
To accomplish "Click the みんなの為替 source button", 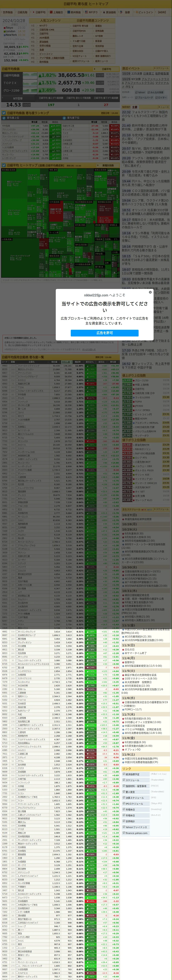I will point(156,92).
